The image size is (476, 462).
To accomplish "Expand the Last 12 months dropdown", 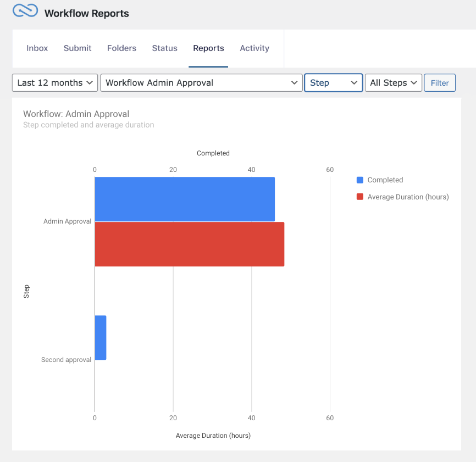I will pos(55,83).
